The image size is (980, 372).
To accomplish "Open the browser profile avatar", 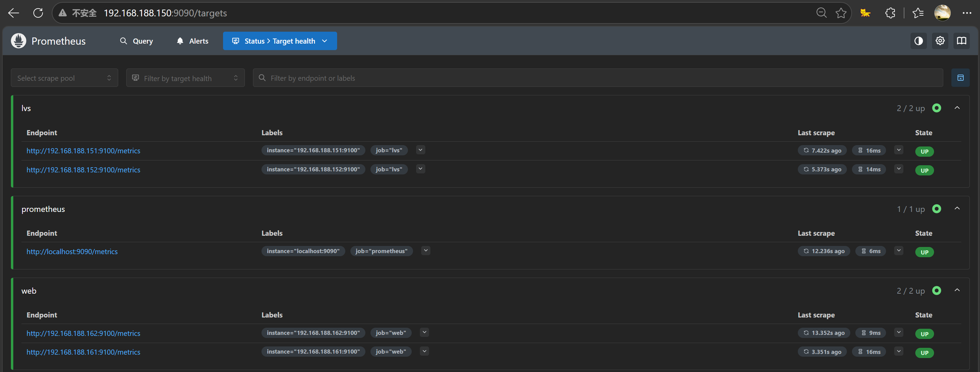I will (x=942, y=13).
